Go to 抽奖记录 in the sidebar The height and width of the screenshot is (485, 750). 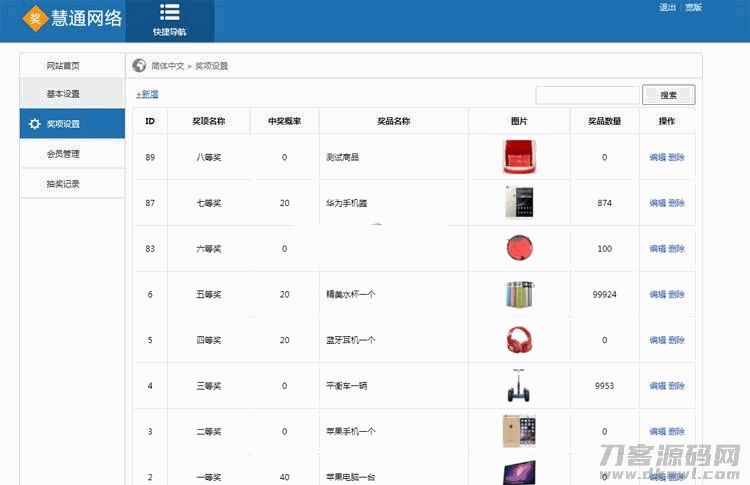tap(63, 184)
